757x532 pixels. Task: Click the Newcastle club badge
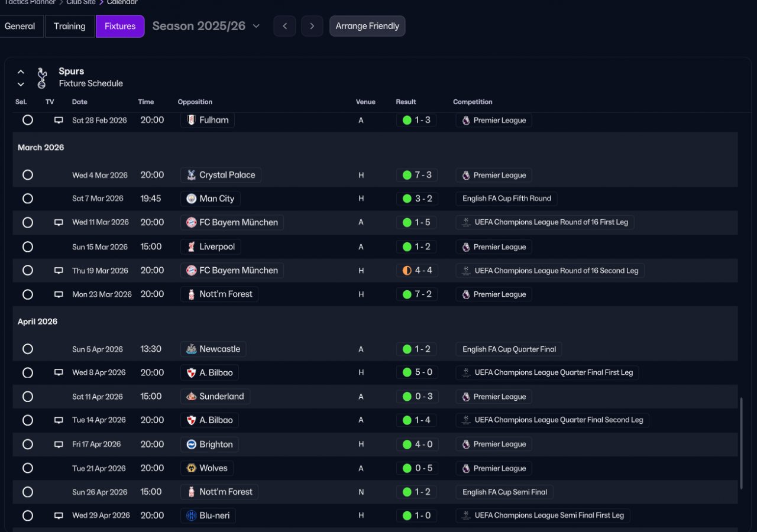point(191,349)
